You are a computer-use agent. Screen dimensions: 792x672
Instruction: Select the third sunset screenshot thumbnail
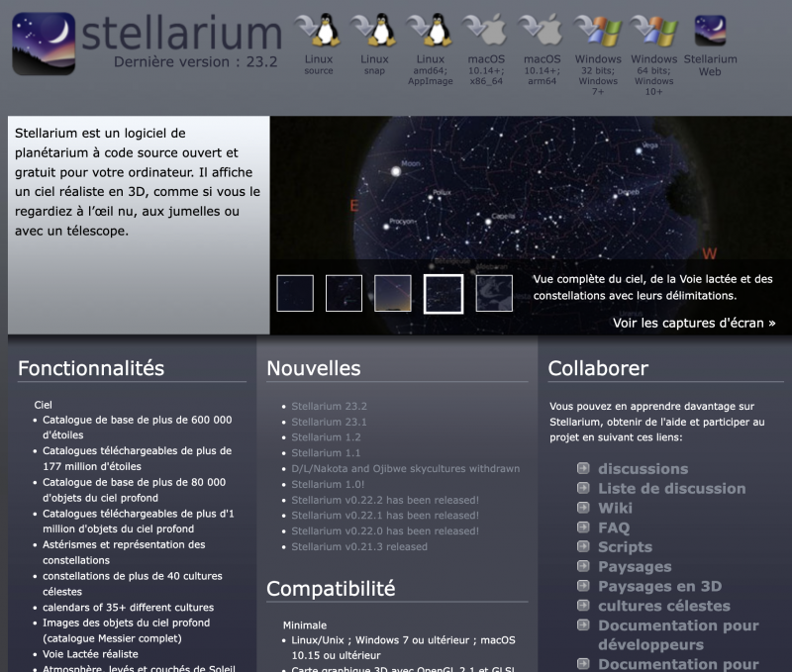pyautogui.click(x=393, y=293)
